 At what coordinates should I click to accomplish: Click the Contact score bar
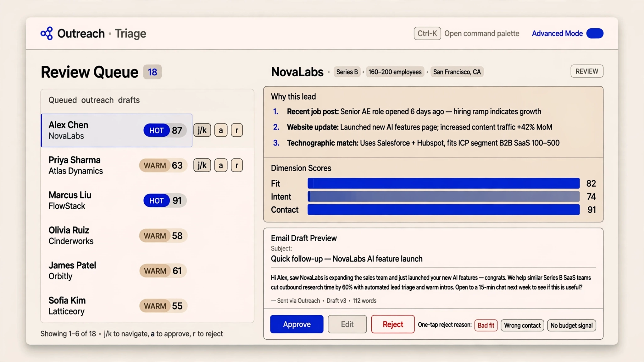pos(443,210)
